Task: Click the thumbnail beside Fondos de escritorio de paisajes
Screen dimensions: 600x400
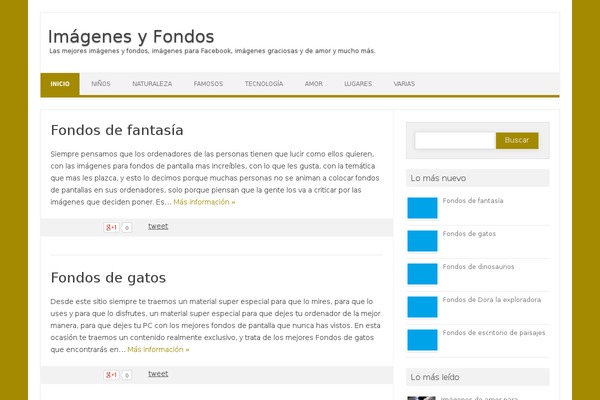Action: (422, 340)
